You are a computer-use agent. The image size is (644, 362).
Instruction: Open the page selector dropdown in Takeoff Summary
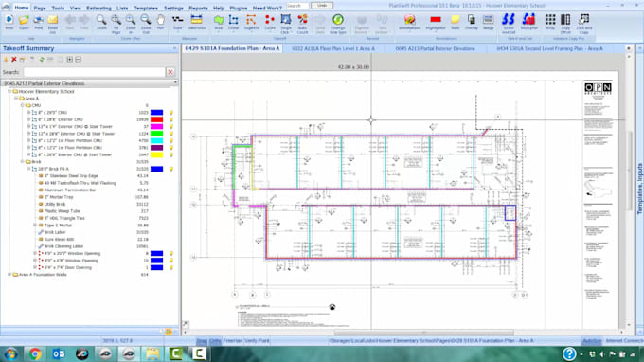point(175,83)
